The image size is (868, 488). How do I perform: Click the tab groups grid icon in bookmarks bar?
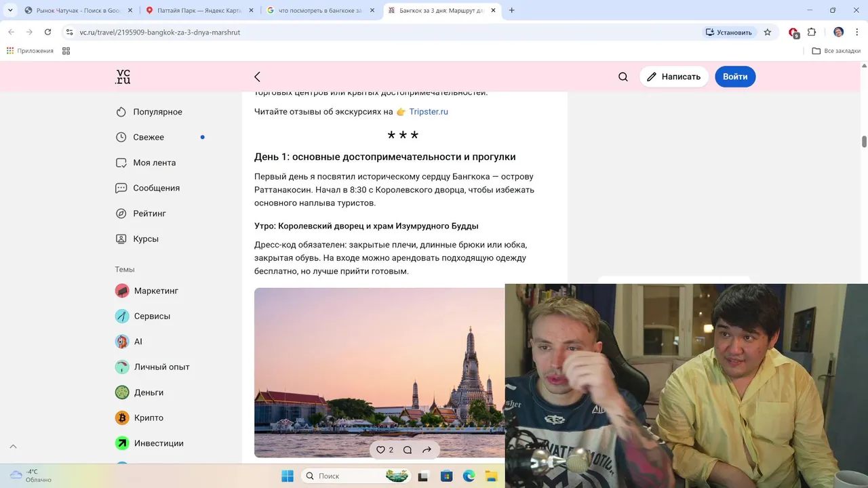(66, 51)
